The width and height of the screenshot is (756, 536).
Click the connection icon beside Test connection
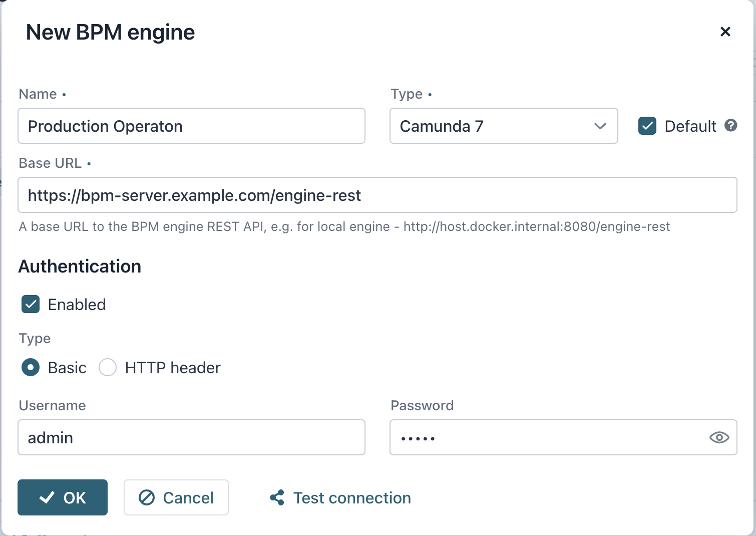(277, 497)
